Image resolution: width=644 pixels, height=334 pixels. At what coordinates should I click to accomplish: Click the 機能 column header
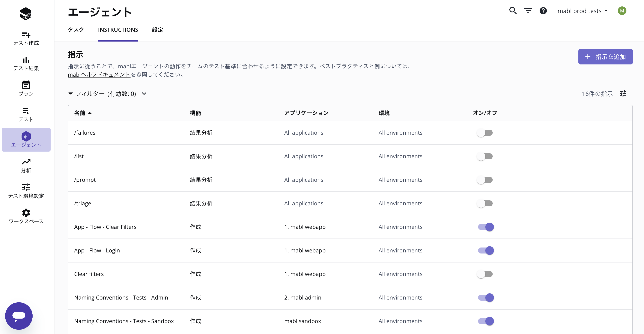(x=195, y=113)
